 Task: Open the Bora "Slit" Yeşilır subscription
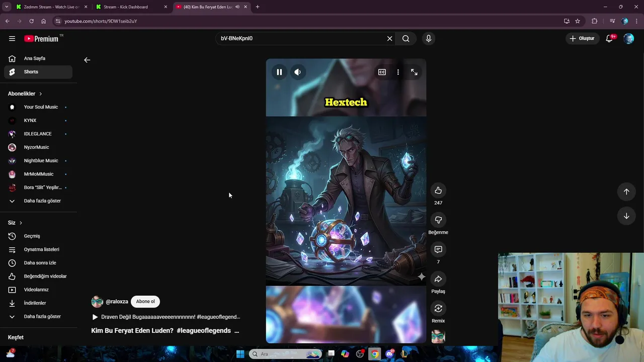38,188
